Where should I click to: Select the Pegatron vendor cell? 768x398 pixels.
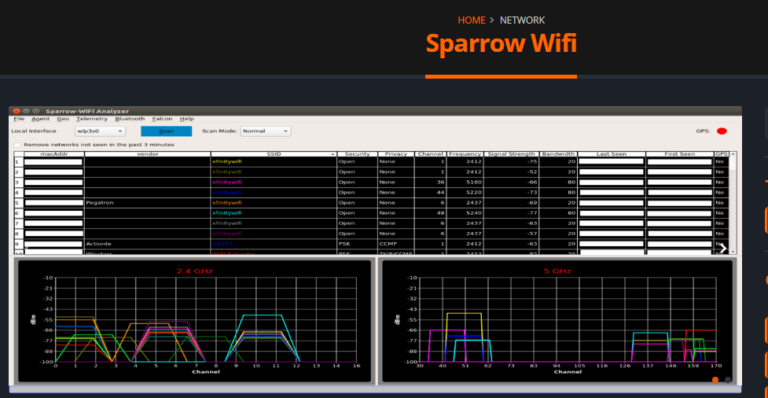(147, 203)
